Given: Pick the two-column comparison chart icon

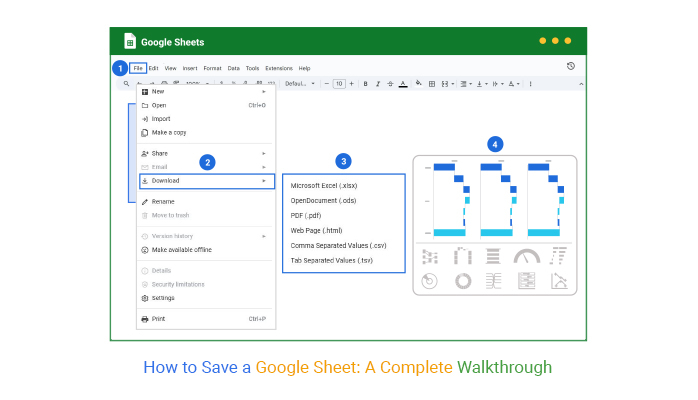Looking at the screenshot, I should pyautogui.click(x=463, y=256).
